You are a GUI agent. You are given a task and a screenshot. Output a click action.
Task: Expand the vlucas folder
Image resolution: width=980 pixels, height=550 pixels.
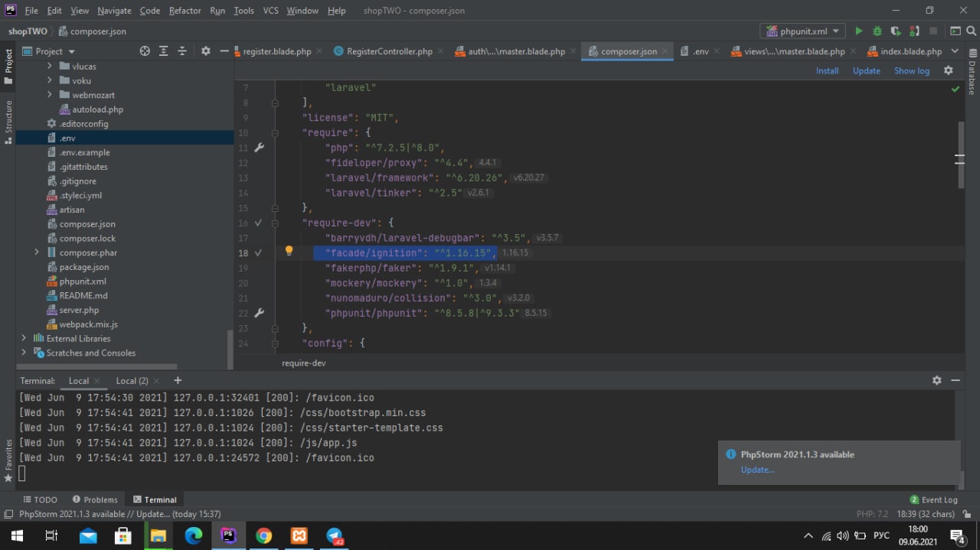click(50, 67)
